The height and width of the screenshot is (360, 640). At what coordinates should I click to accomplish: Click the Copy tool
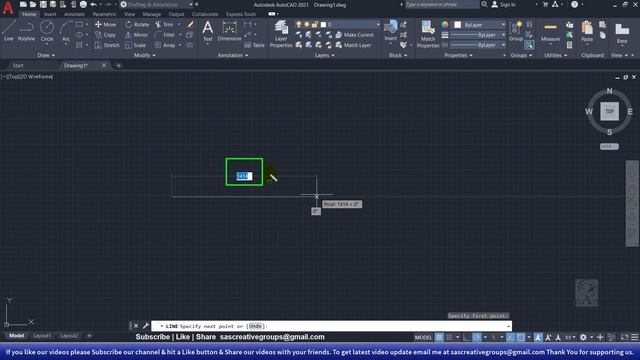[x=105, y=35]
